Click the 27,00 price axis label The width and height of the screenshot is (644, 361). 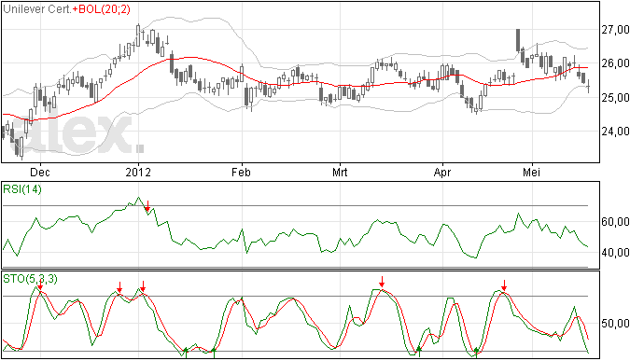point(615,30)
